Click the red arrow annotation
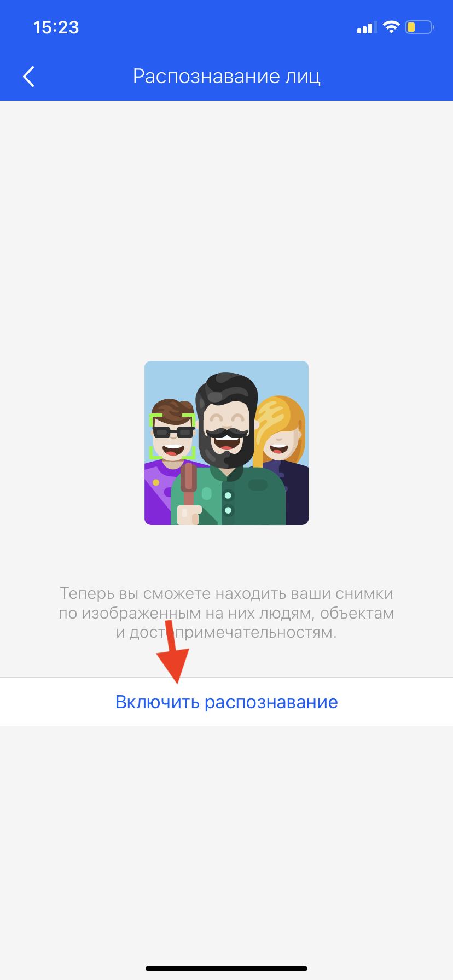This screenshot has width=453, height=980. click(174, 652)
